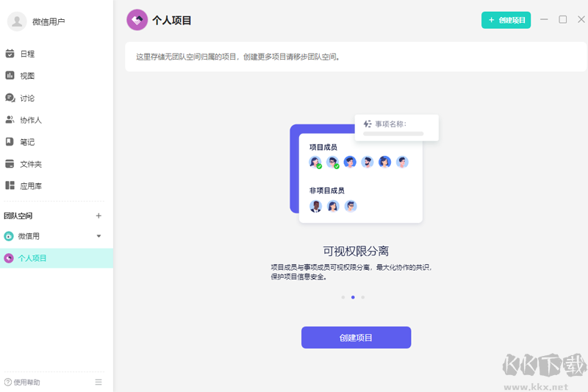This screenshot has height=392, width=588.
Task: Select the middle active carousel dot
Action: tap(353, 297)
